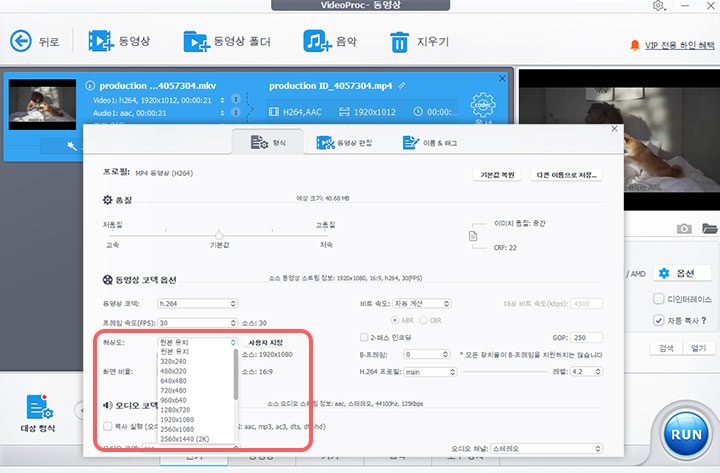Image resolution: width=720 pixels, height=473 pixels.
Task: Enable the 2-패스 인코딩 checkbox
Action: (364, 338)
